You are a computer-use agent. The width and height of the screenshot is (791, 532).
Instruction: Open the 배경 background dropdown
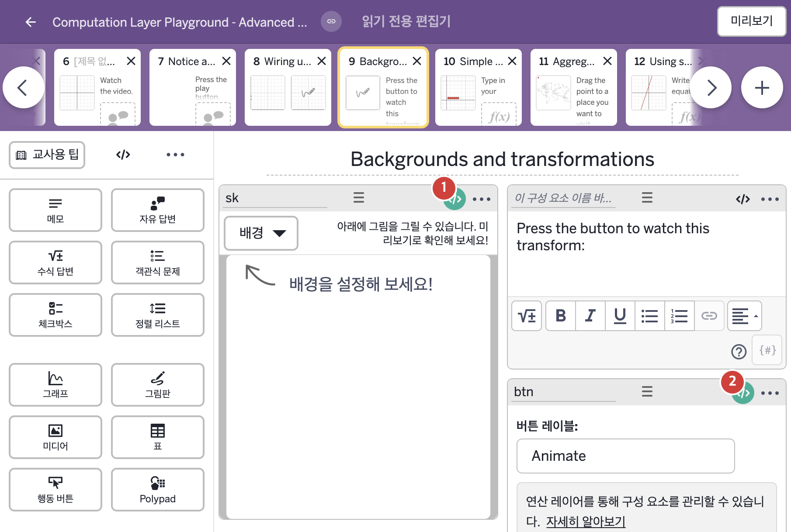pos(261,233)
